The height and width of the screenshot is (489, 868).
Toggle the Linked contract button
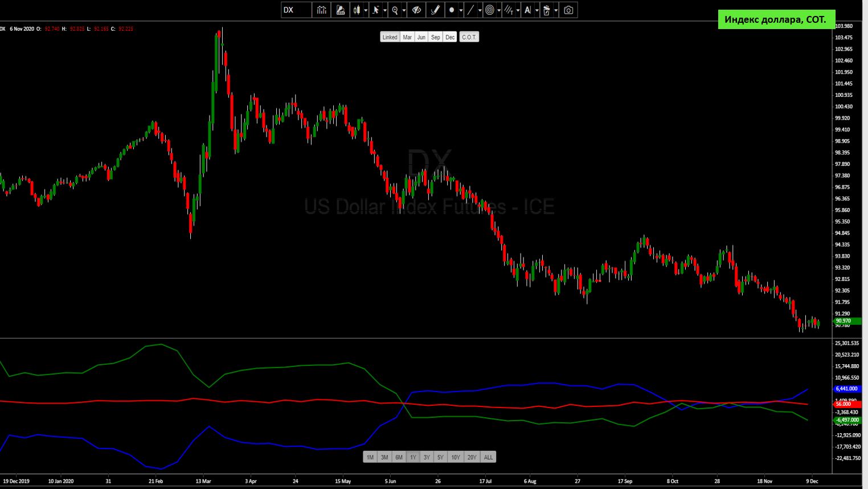point(390,37)
